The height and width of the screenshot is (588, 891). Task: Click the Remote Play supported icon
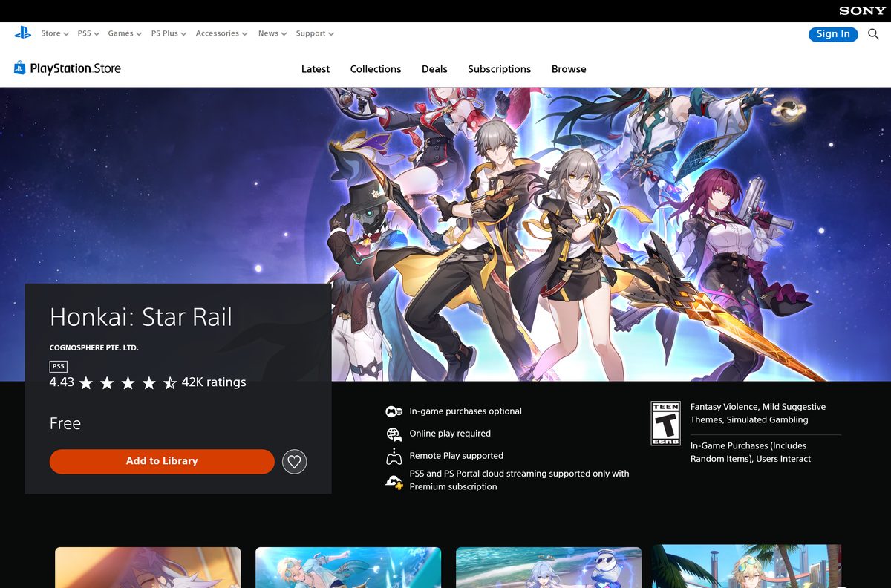click(x=394, y=456)
